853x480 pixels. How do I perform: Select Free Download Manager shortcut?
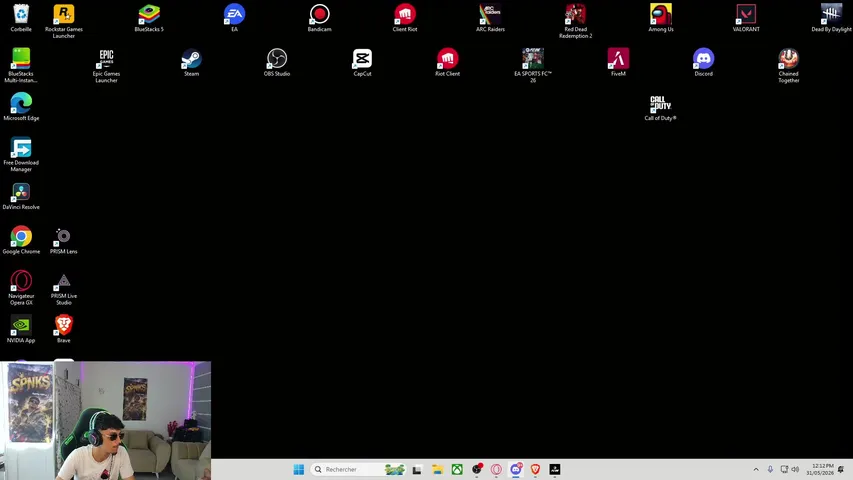pos(21,154)
